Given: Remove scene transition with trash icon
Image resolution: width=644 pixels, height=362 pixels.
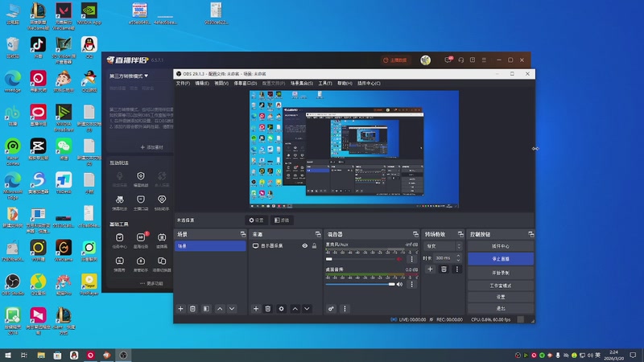Looking at the screenshot, I should (x=444, y=269).
